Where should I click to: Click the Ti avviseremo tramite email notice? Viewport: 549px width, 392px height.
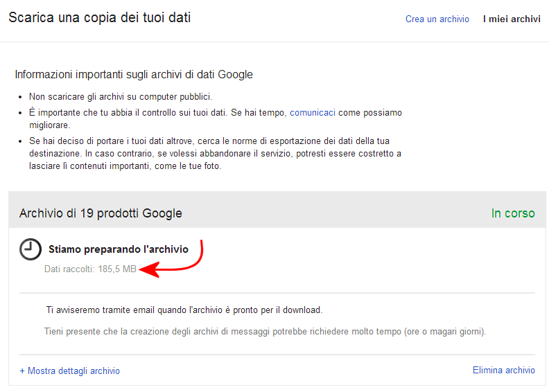pos(184,310)
